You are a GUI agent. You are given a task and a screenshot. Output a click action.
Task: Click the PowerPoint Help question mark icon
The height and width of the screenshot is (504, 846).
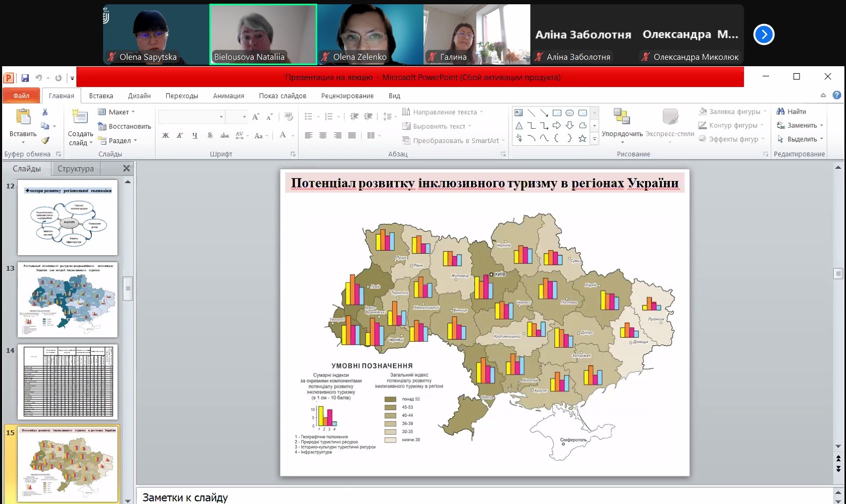click(837, 96)
